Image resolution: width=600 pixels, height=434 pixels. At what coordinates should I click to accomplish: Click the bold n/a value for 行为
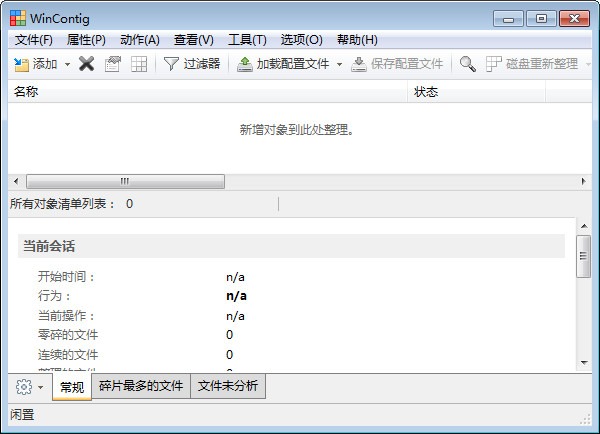pos(236,296)
